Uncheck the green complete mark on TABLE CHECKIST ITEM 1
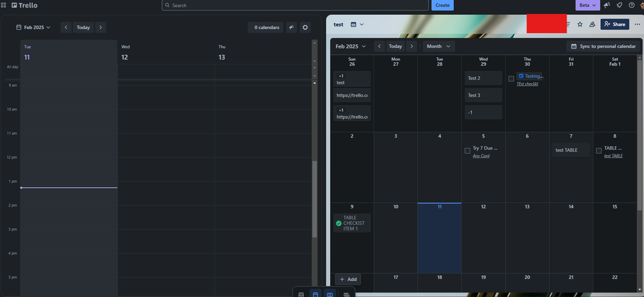The image size is (644, 297). coord(339,223)
